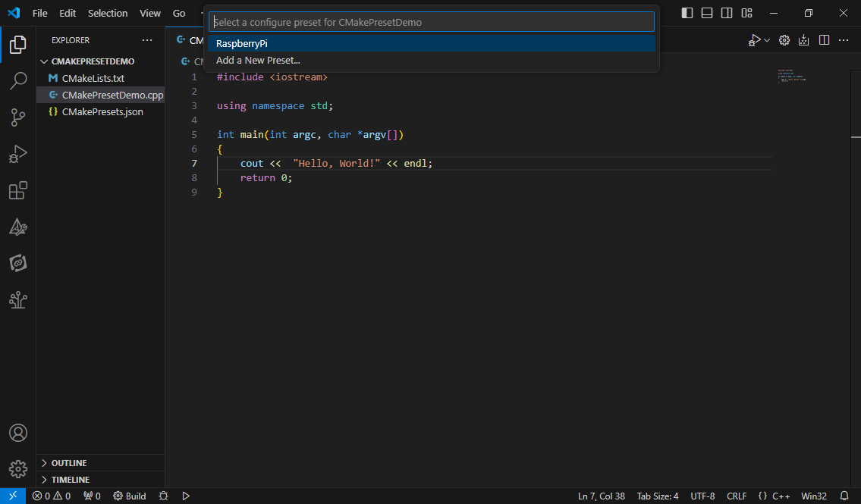Open the View menu
The image size is (861, 504).
click(150, 13)
